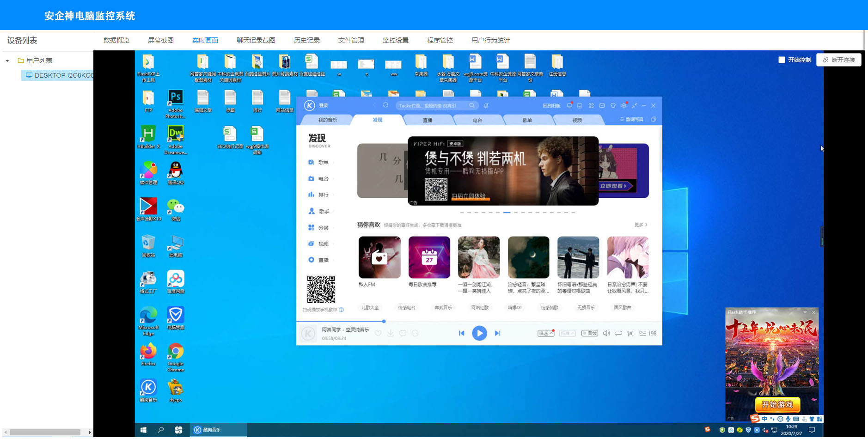This screenshot has width=868, height=439.
Task: Click the Firefox desktop icon
Action: point(148,355)
